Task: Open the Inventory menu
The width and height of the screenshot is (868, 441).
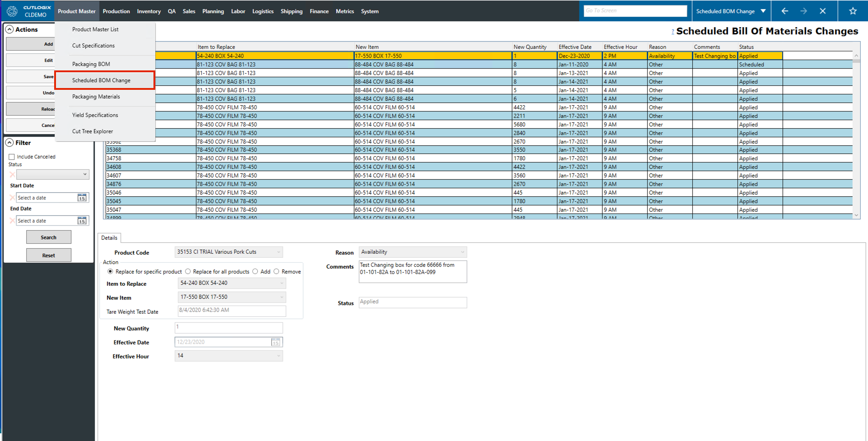Action: (x=149, y=11)
